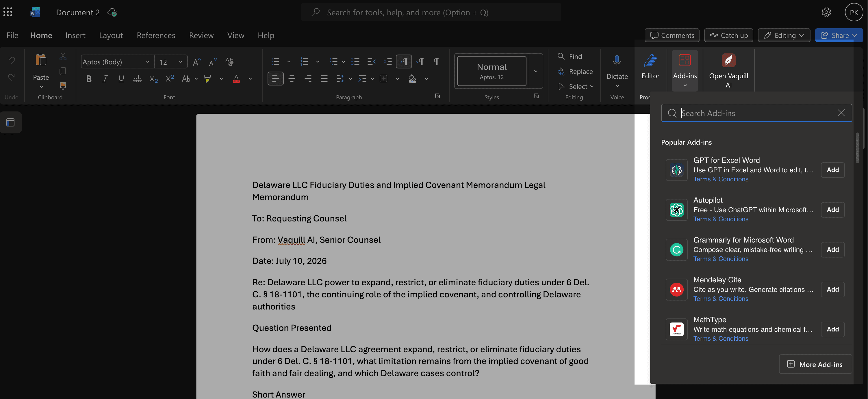
Task: Expand the numbered list options arrow
Action: (x=318, y=61)
